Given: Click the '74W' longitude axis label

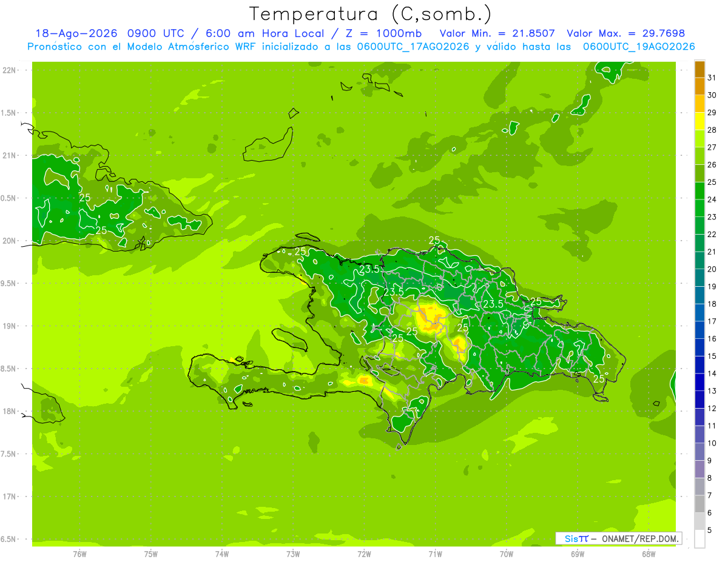Looking at the screenshot, I should 222,554.
